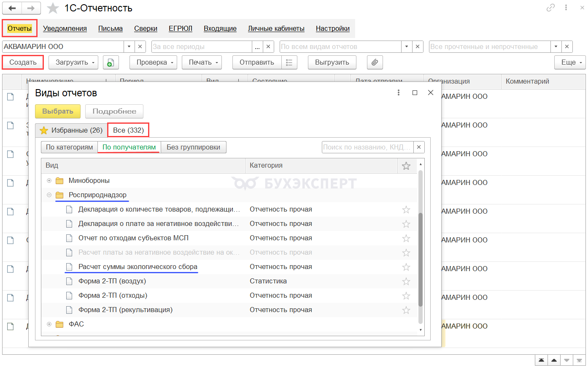Click the Выгрузить button
The width and height of the screenshot is (588, 367).
point(332,63)
